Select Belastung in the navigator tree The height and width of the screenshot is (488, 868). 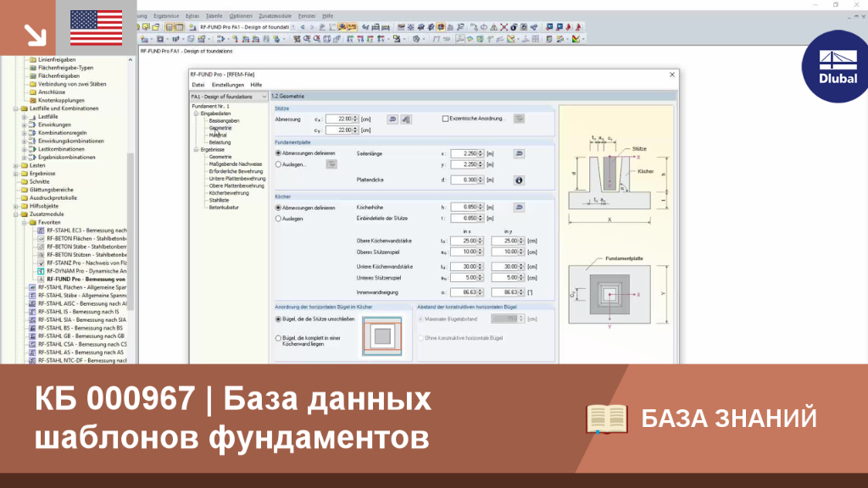[220, 142]
